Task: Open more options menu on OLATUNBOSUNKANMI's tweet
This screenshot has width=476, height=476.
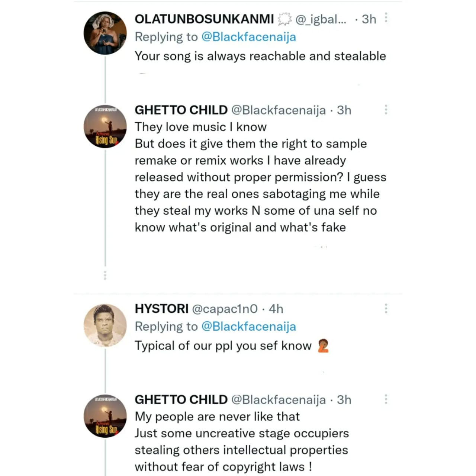Action: pos(386,17)
